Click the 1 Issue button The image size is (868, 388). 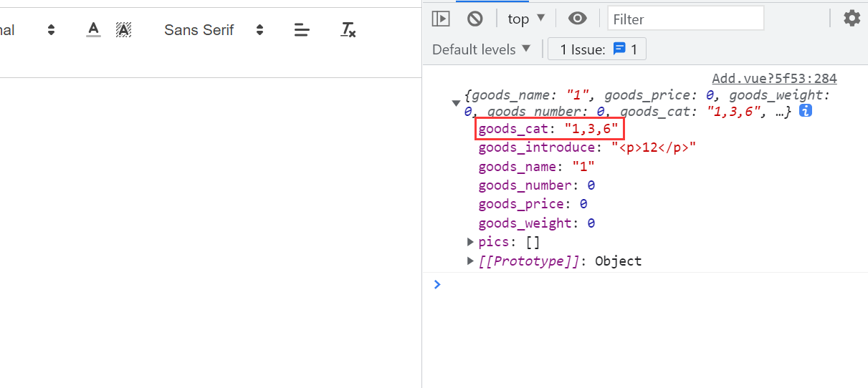pos(597,49)
